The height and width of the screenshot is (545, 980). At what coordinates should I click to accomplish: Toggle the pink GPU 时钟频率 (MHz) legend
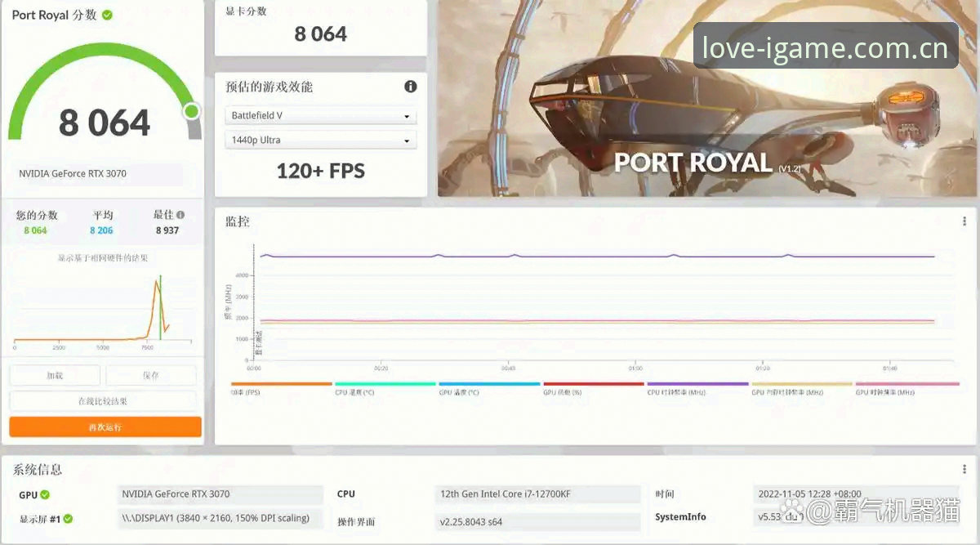pyautogui.click(x=906, y=389)
